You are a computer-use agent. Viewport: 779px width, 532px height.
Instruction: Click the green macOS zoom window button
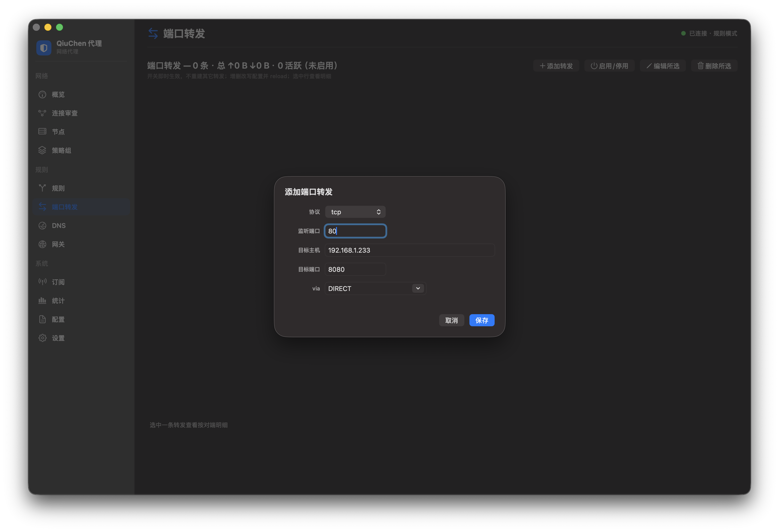point(59,27)
